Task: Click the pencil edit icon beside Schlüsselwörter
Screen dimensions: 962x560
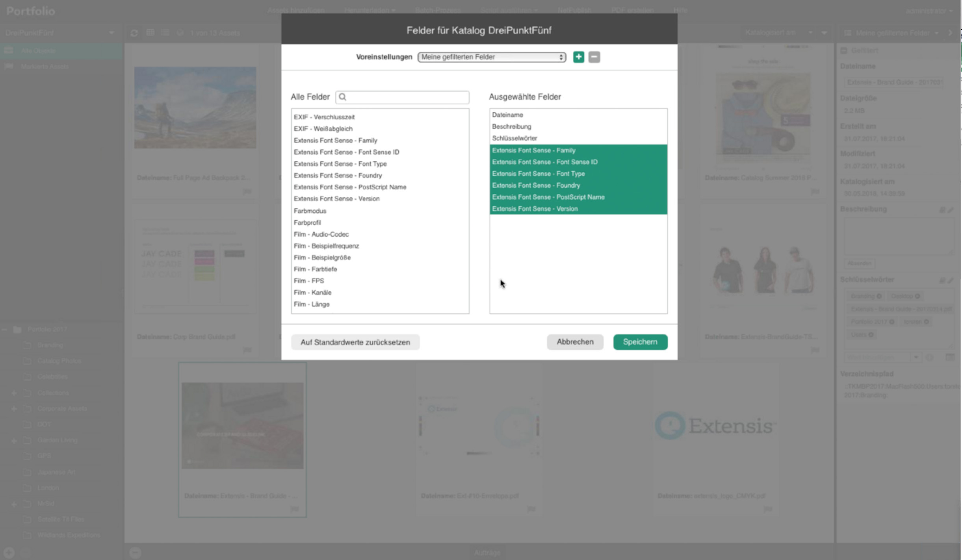Action: pos(951,280)
